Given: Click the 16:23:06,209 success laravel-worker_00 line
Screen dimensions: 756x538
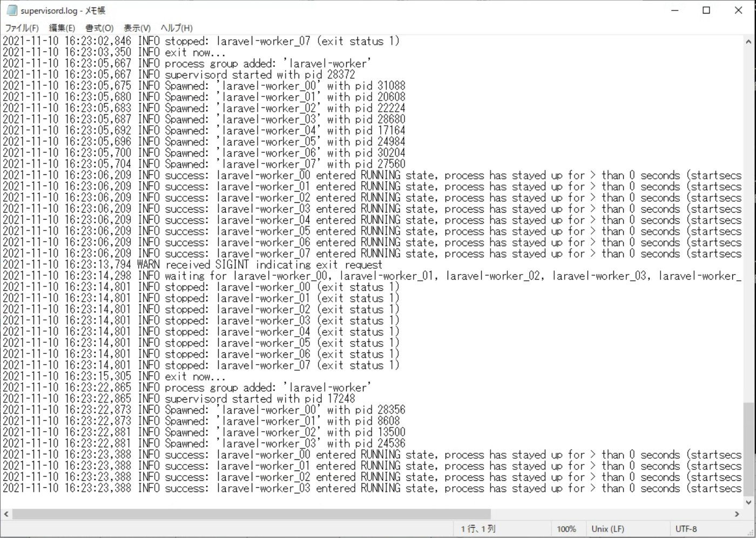Looking at the screenshot, I should (x=372, y=175).
